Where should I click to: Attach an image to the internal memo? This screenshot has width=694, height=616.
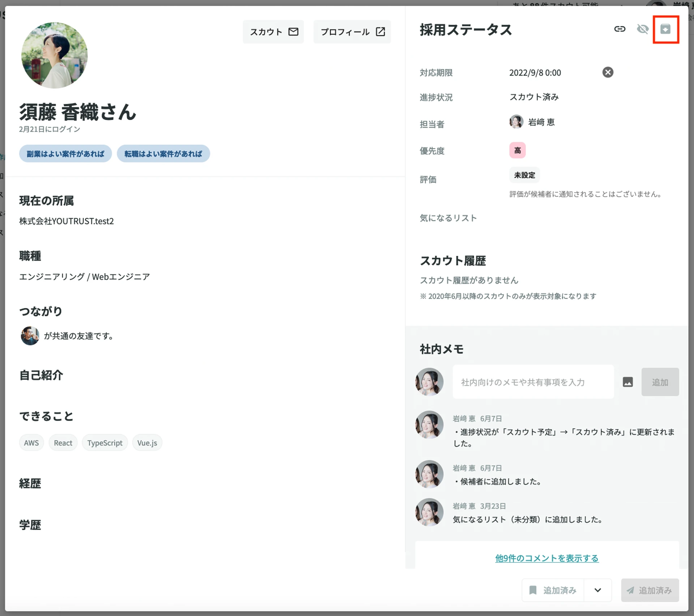pos(628,382)
